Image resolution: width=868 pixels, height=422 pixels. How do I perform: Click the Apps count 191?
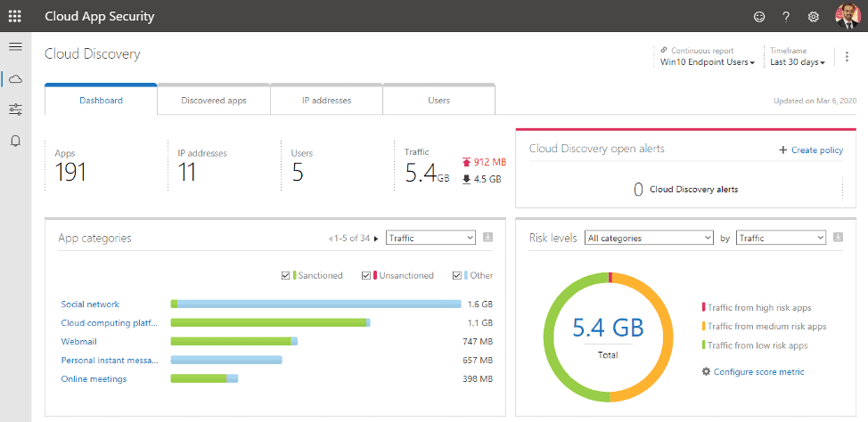click(x=70, y=173)
